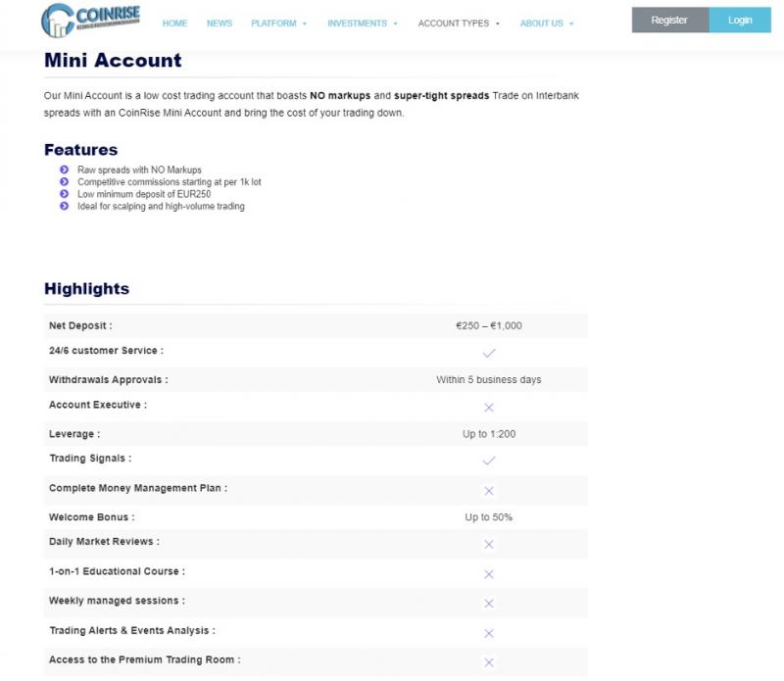The width and height of the screenshot is (784, 681).
Task: Click the X mark for Weekly managed sessions
Action: (488, 604)
